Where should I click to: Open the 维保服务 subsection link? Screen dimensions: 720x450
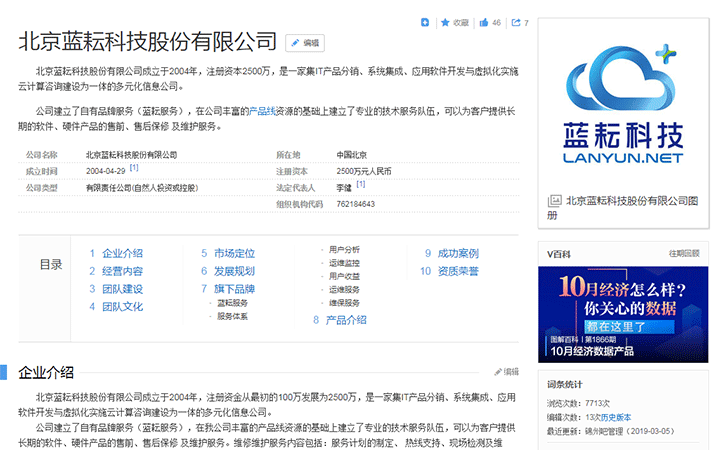point(344,303)
